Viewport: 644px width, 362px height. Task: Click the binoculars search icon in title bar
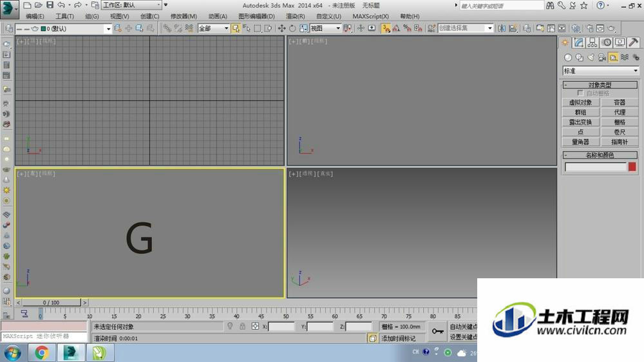tap(550, 5)
